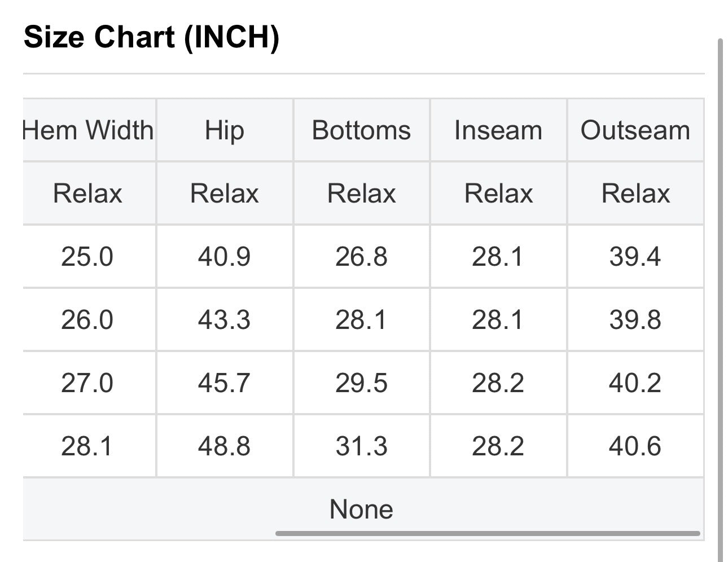
Task: Select the Hip column header
Action: (x=225, y=130)
